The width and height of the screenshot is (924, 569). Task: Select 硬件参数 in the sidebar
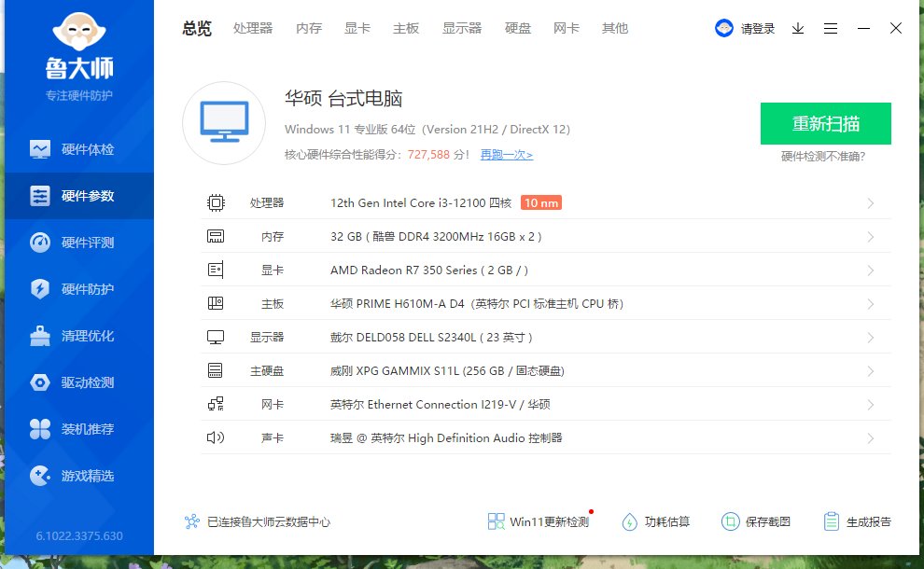[79, 196]
